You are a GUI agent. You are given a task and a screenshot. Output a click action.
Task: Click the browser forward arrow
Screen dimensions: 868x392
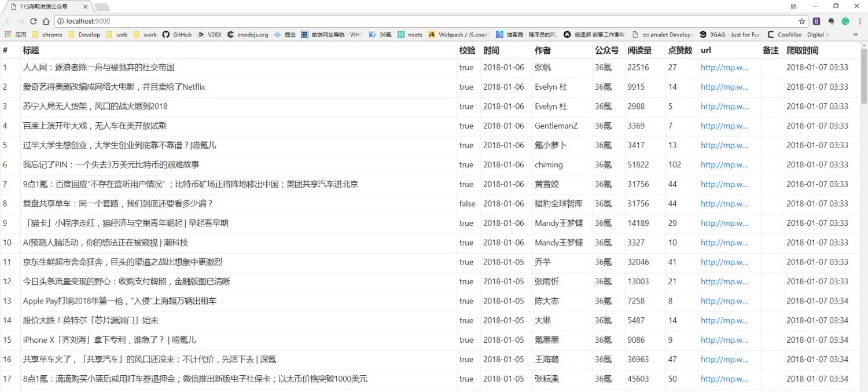point(20,21)
